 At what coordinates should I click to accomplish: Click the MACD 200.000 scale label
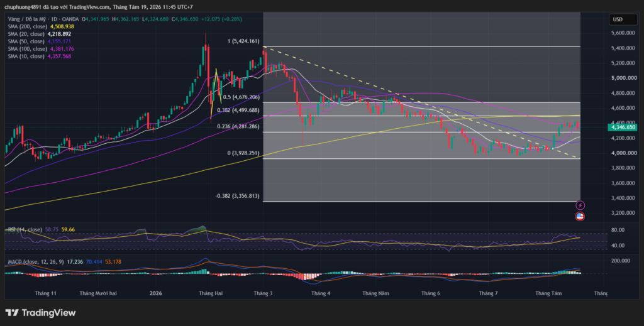pyautogui.click(x=621, y=261)
